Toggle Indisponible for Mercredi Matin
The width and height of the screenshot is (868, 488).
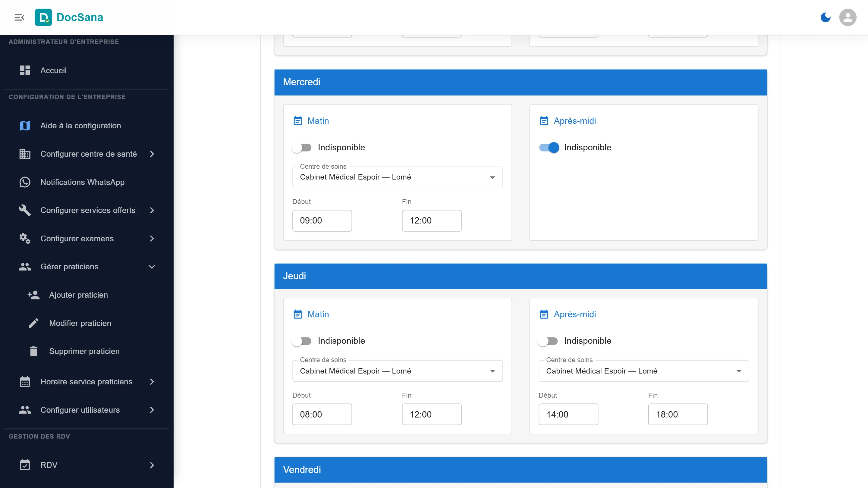(x=302, y=148)
